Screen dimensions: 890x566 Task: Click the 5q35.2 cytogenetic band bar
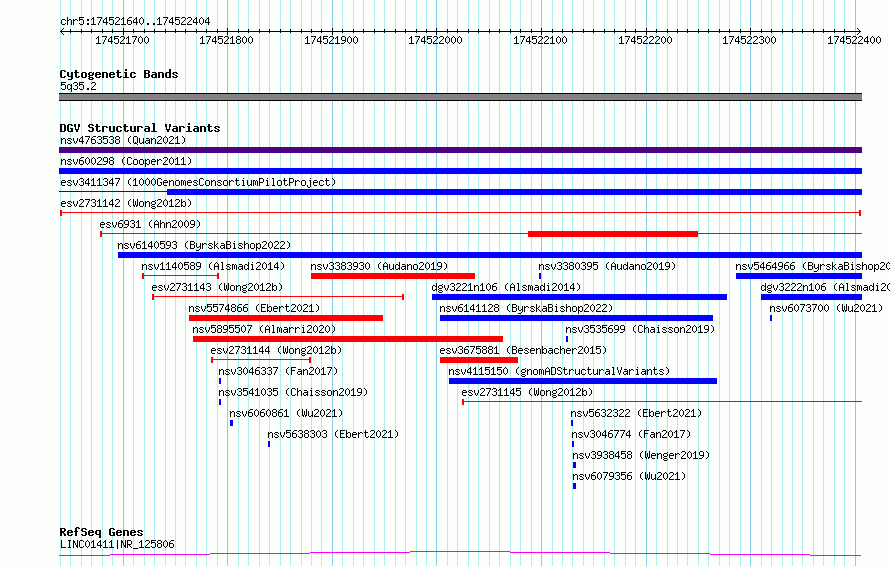460,97
